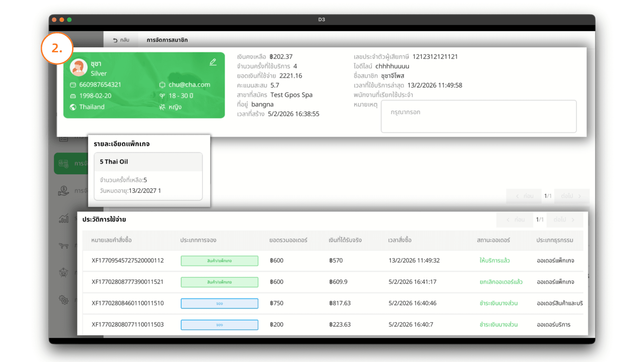
Task: Click upper ต่อไป next page button
Action: click(x=572, y=196)
